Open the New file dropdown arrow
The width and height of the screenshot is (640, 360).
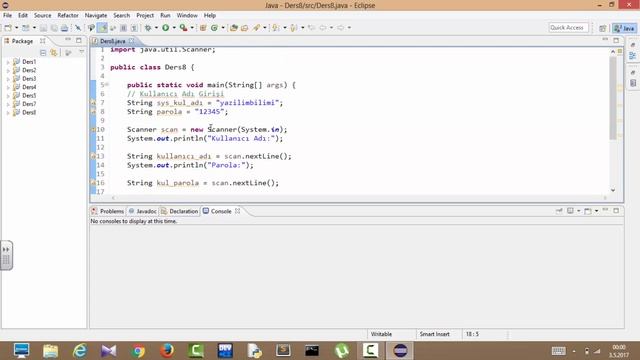(x=17, y=28)
